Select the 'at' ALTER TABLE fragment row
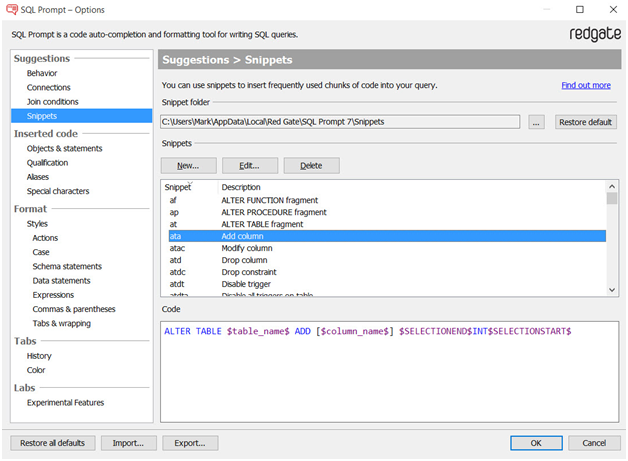The image size is (628, 461). (x=387, y=224)
